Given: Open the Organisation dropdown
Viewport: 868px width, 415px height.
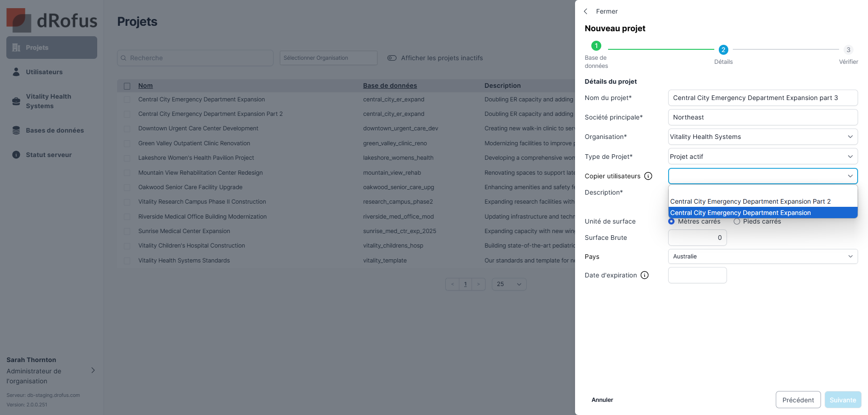Looking at the screenshot, I should (763, 137).
